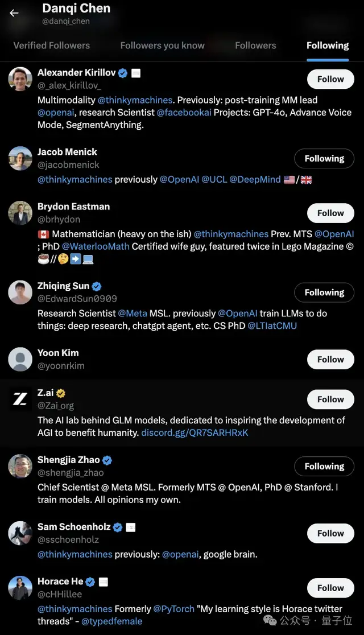364x635 pixels.
Task: Click Sam Schoenholz's affiliation badge icon
Action: click(x=130, y=527)
